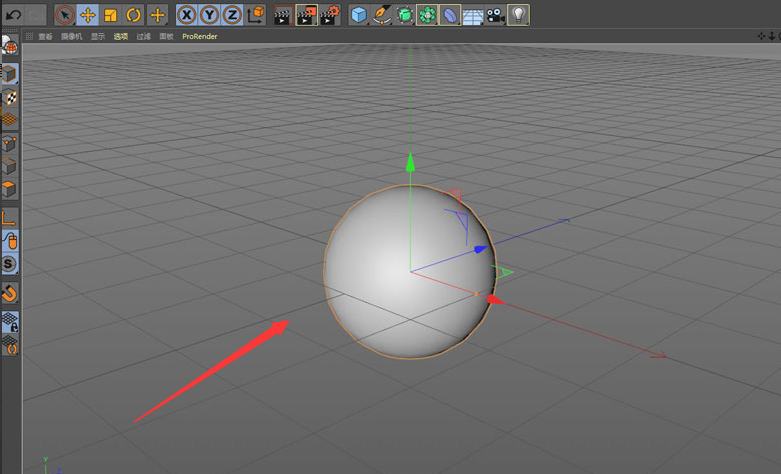Toggle X-axis lock
This screenshot has height=474, width=781.
tap(186, 15)
